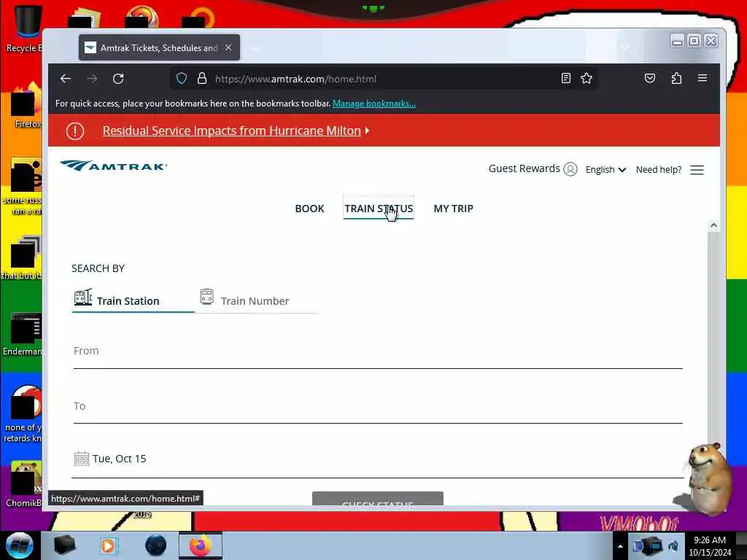This screenshot has height=560, width=747.
Task: Toggle reader view icon in address bar
Action: 566,79
